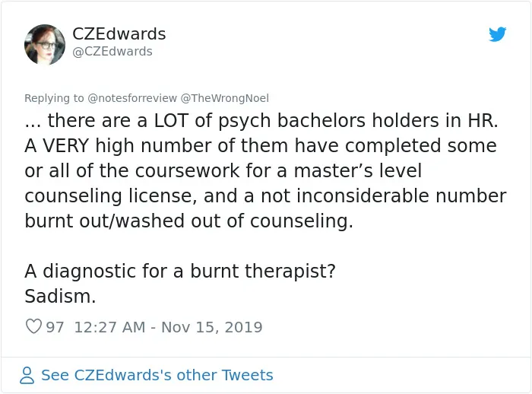The height and width of the screenshot is (394, 532).
Task: Click the 'master's level' coursework line
Action: [223, 170]
